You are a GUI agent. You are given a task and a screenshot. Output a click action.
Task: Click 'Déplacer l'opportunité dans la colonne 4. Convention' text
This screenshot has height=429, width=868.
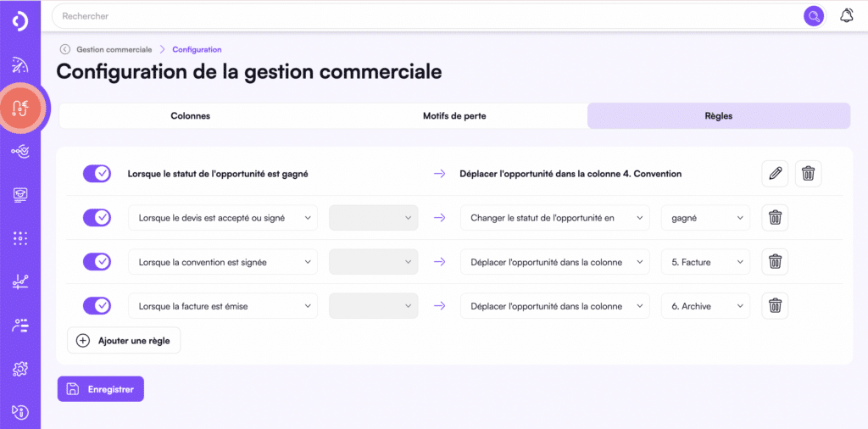pyautogui.click(x=570, y=174)
